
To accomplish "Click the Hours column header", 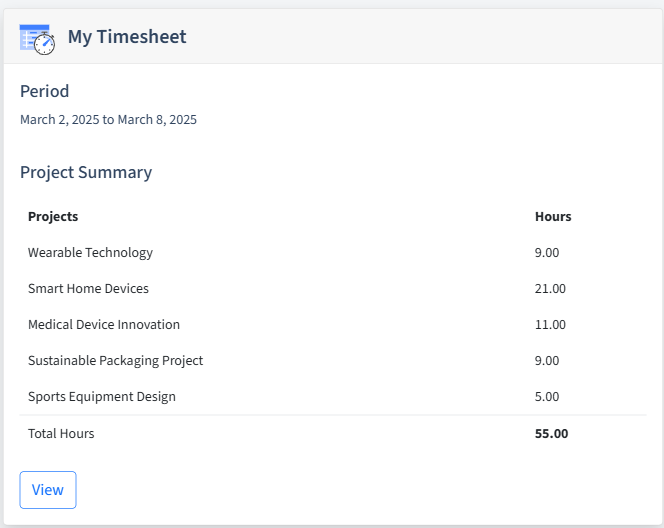I will click(x=553, y=216).
